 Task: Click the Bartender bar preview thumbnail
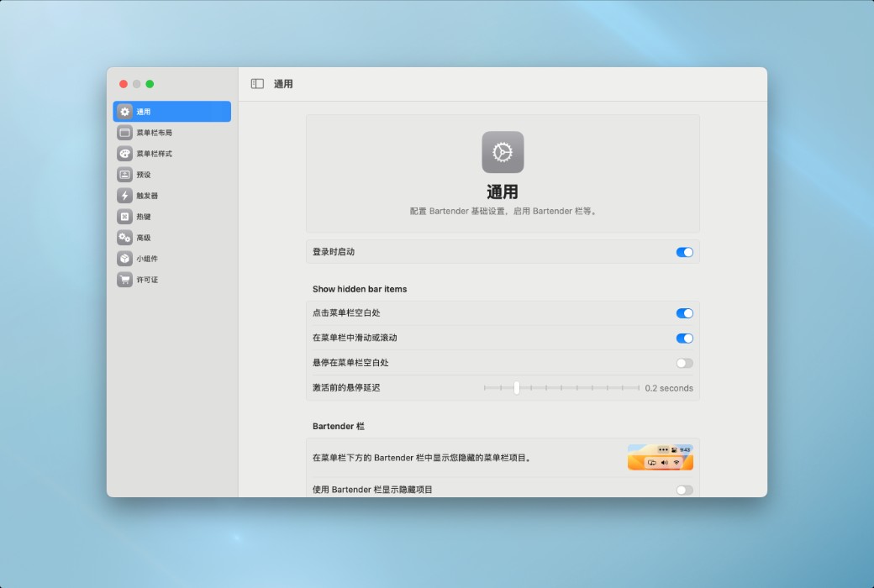(x=661, y=457)
